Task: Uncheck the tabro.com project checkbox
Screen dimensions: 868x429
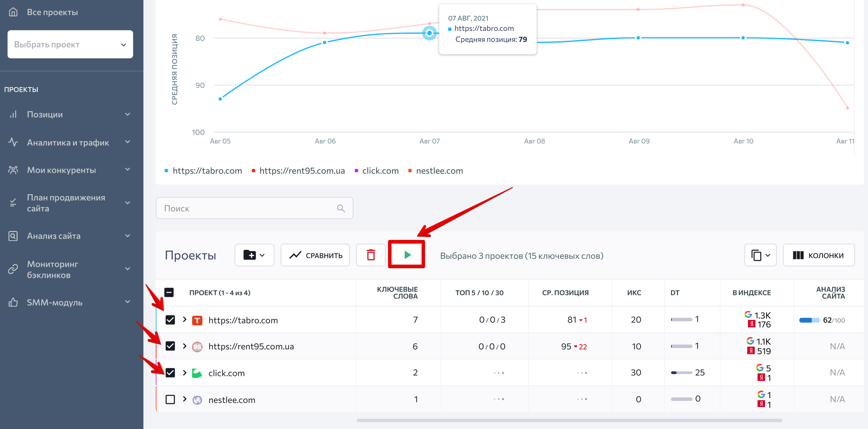Action: (x=170, y=320)
